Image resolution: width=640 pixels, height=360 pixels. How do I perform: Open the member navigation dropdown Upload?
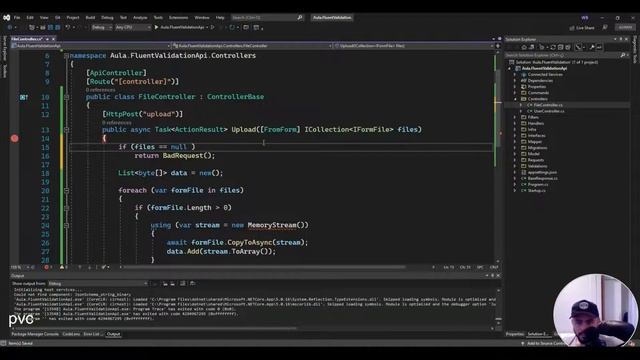click(413, 46)
